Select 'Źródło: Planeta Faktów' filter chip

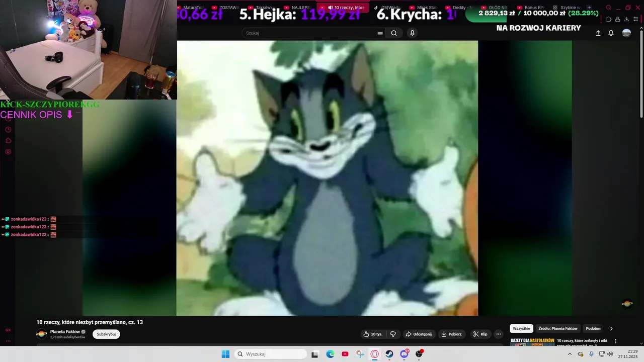[558, 328]
